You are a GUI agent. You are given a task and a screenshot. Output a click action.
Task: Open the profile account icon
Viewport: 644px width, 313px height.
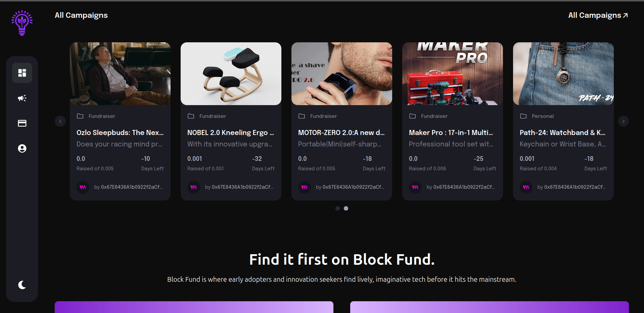(x=22, y=148)
